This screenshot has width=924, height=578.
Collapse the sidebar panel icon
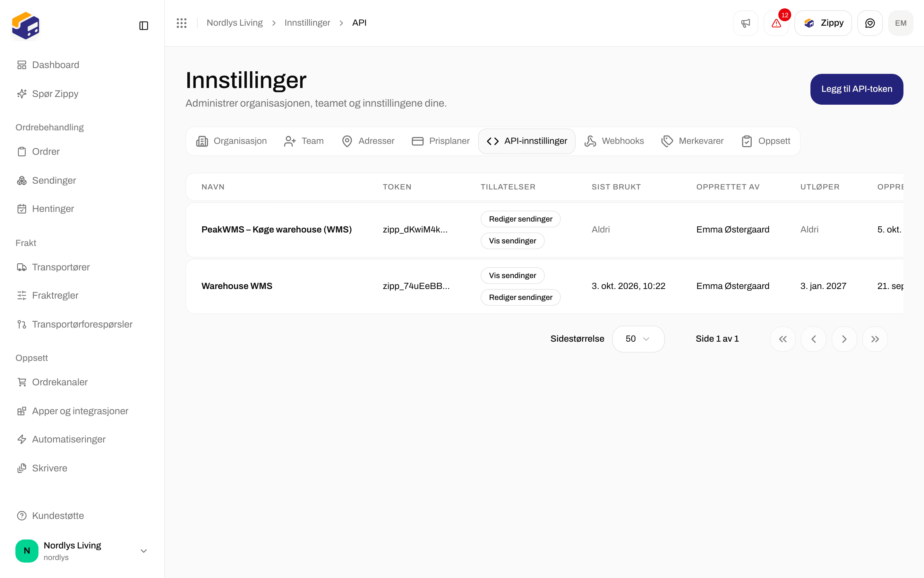pos(143,26)
